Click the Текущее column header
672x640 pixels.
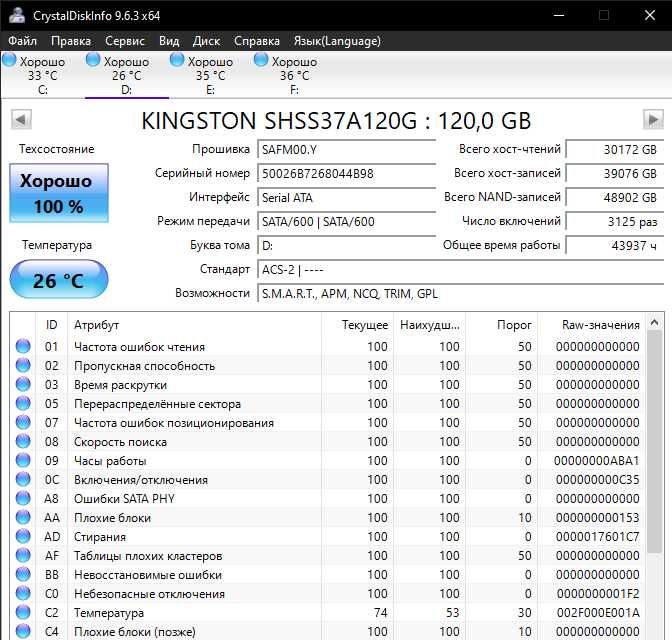pos(357,325)
